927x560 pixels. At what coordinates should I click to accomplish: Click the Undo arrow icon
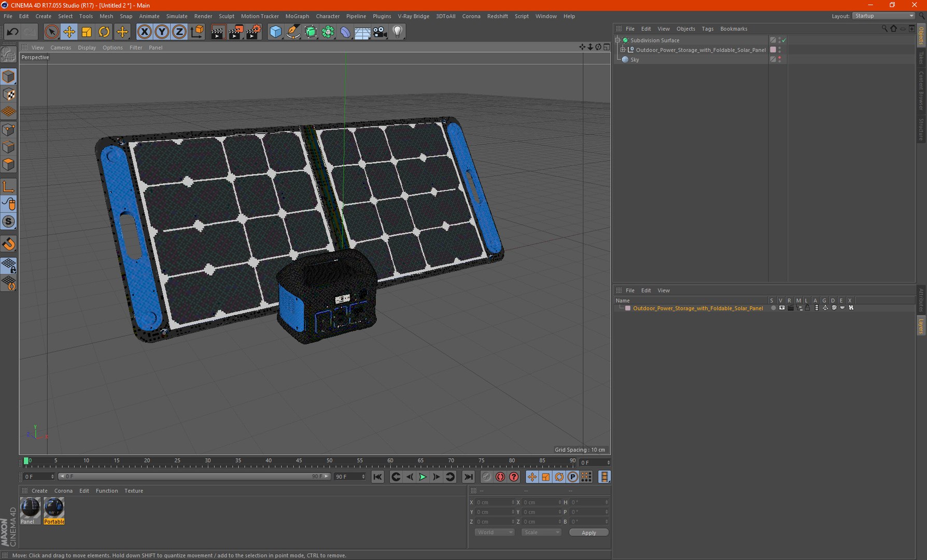pos(12,32)
